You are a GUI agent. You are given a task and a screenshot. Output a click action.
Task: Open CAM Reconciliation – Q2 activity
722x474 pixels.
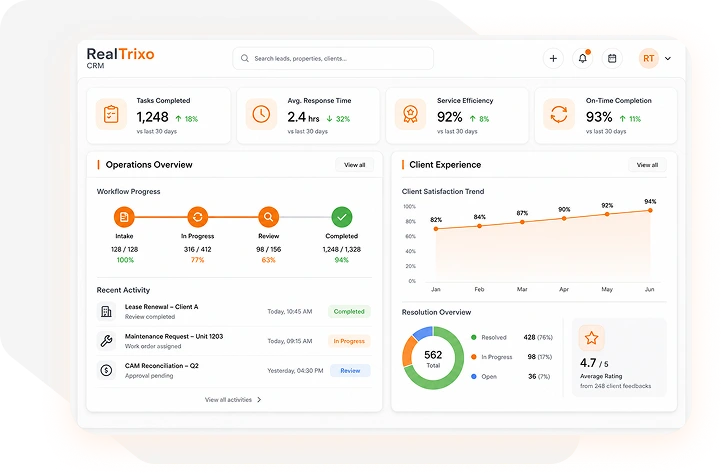click(x=233, y=370)
